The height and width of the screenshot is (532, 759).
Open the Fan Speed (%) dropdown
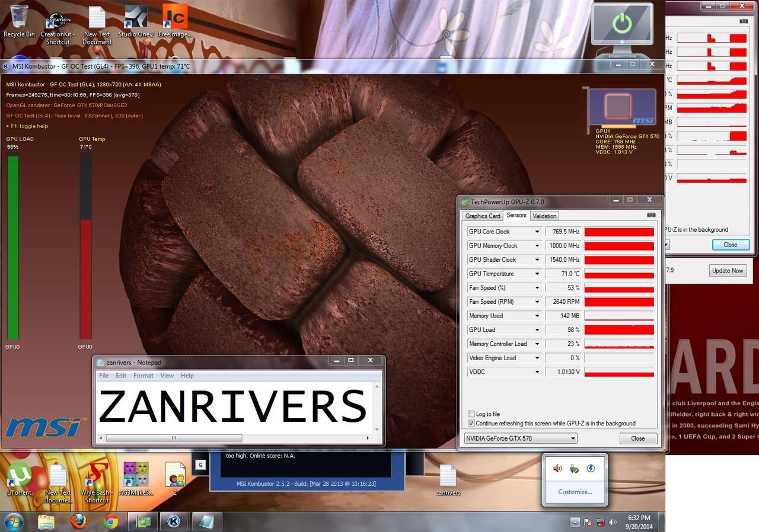pyautogui.click(x=537, y=288)
